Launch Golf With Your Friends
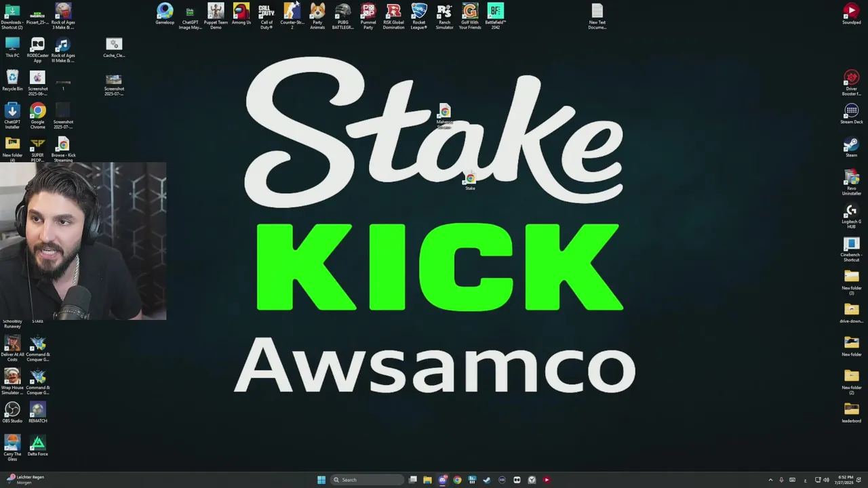868x488 pixels. click(470, 16)
